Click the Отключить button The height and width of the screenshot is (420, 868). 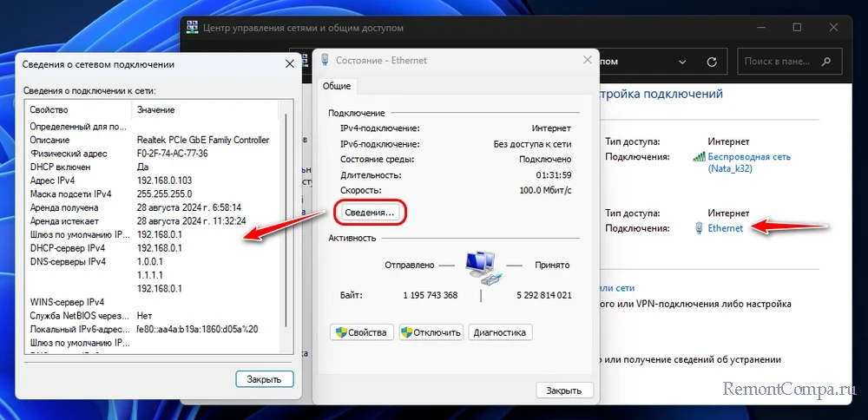[431, 332]
